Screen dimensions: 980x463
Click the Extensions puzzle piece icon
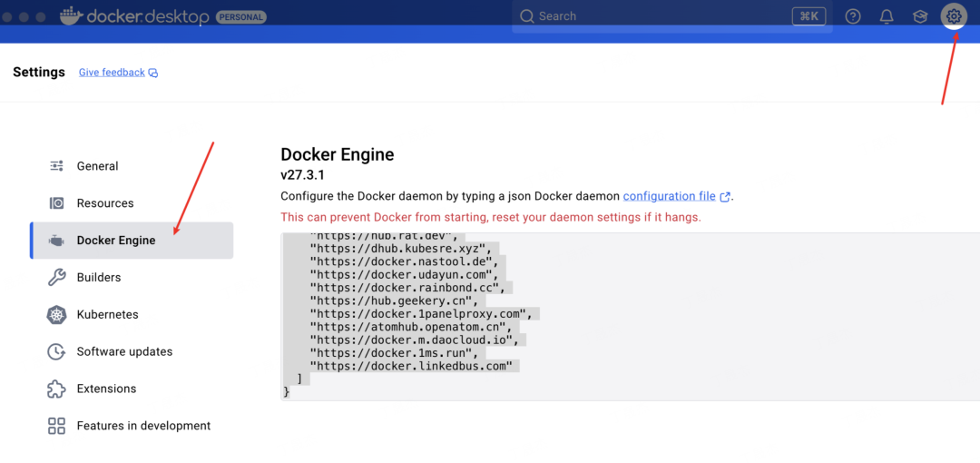point(57,389)
